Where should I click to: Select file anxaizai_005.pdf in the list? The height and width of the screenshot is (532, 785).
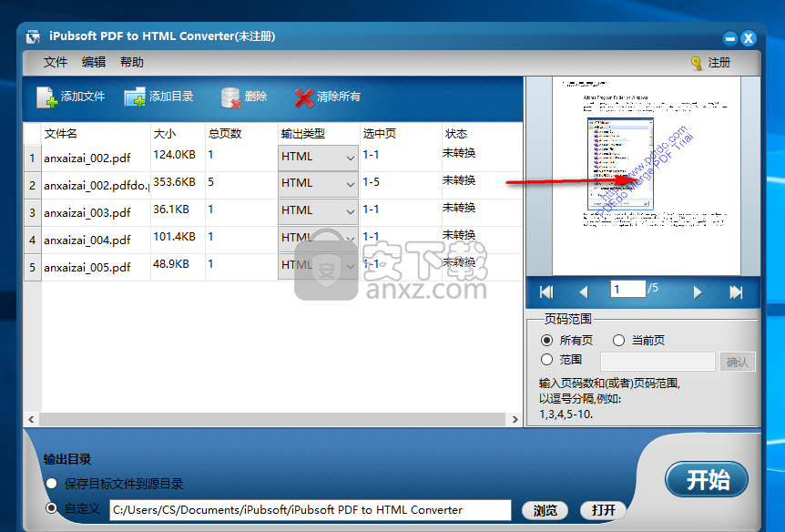point(87,268)
